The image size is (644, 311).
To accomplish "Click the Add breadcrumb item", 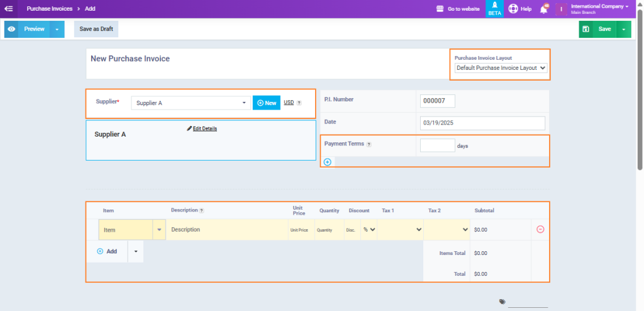I will [x=90, y=9].
